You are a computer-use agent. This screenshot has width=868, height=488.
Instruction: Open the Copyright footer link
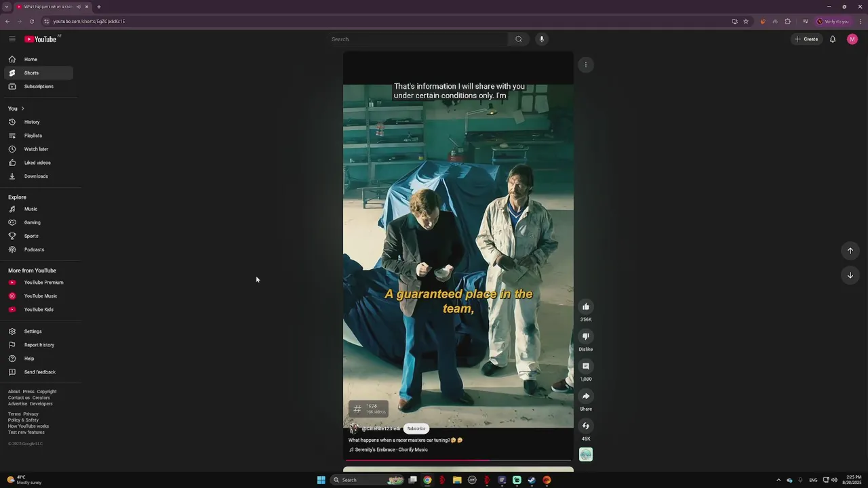click(47, 392)
